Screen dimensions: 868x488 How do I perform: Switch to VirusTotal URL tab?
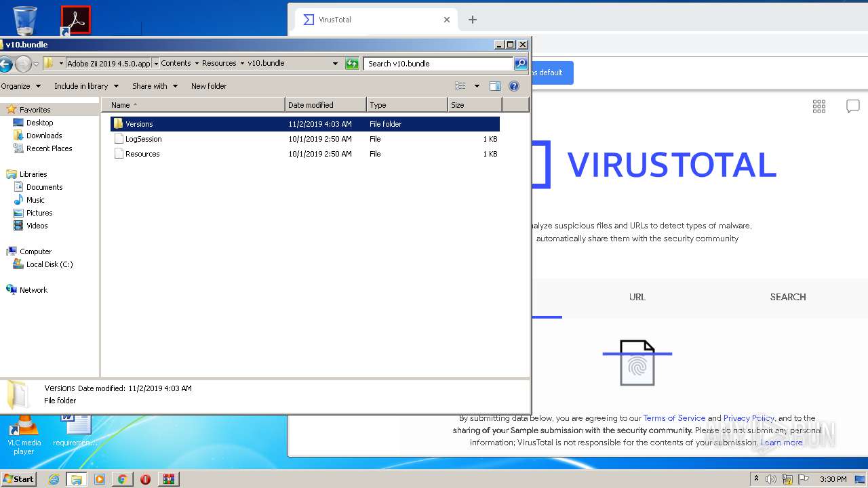click(637, 297)
